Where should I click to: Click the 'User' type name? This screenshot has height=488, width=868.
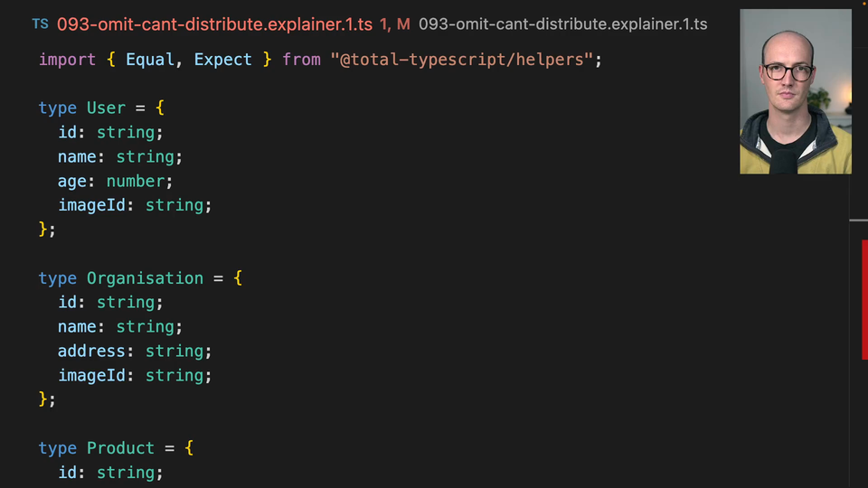[106, 108]
